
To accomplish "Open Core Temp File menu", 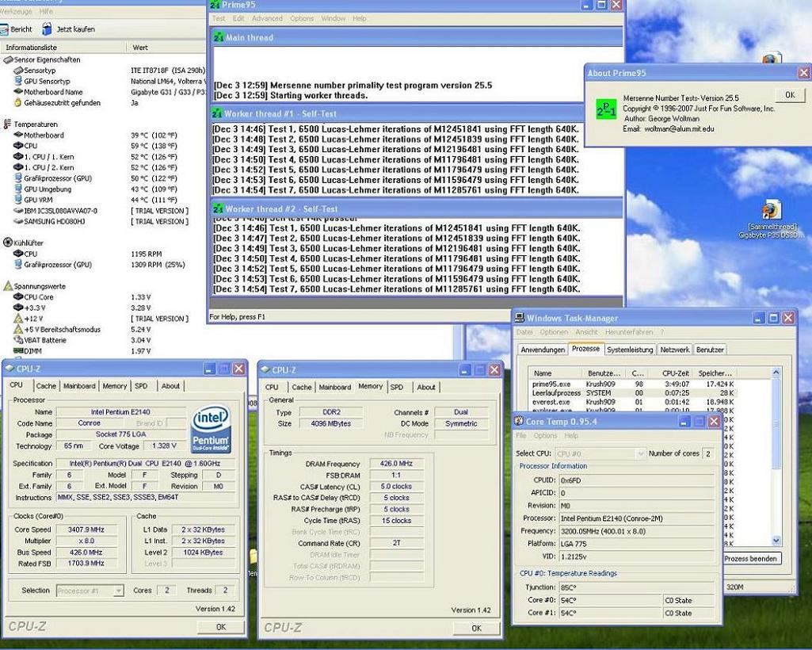I will point(521,436).
